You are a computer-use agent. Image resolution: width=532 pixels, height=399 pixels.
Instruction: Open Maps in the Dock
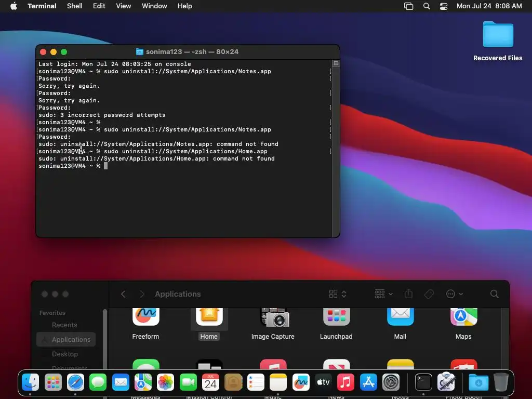pos(143,382)
